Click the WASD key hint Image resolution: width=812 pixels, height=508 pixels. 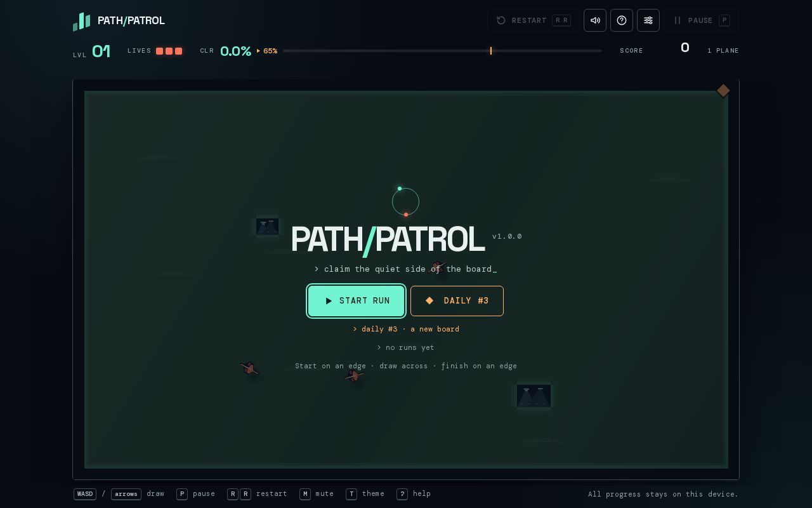click(x=85, y=494)
